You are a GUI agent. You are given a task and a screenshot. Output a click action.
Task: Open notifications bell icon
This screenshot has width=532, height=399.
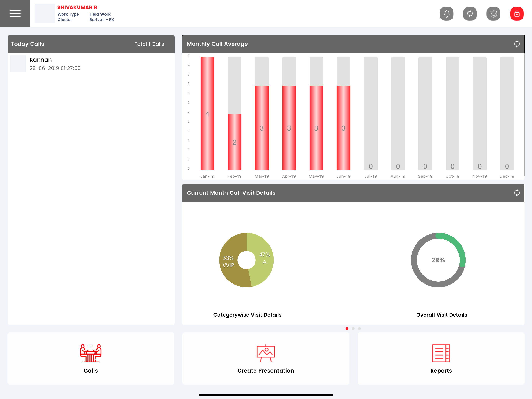point(447,14)
